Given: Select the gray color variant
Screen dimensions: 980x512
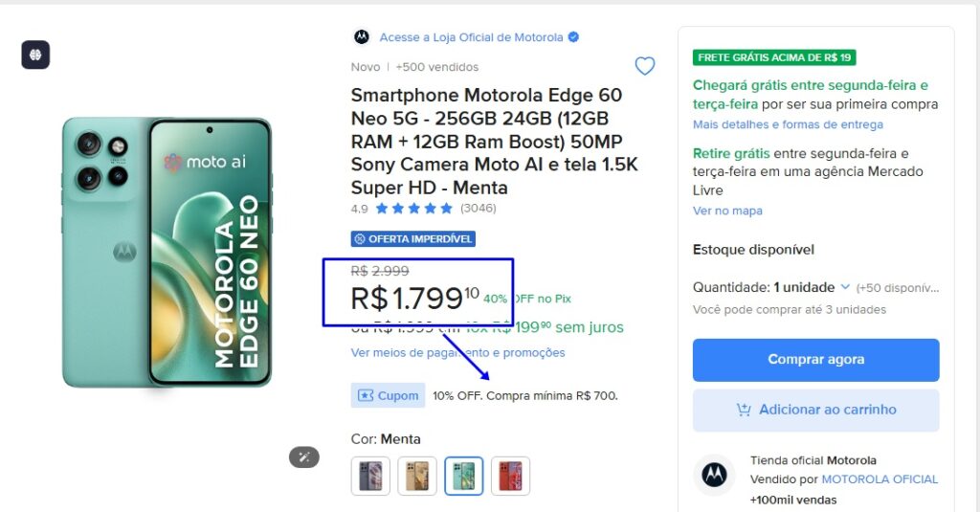Looking at the screenshot, I should [x=370, y=476].
